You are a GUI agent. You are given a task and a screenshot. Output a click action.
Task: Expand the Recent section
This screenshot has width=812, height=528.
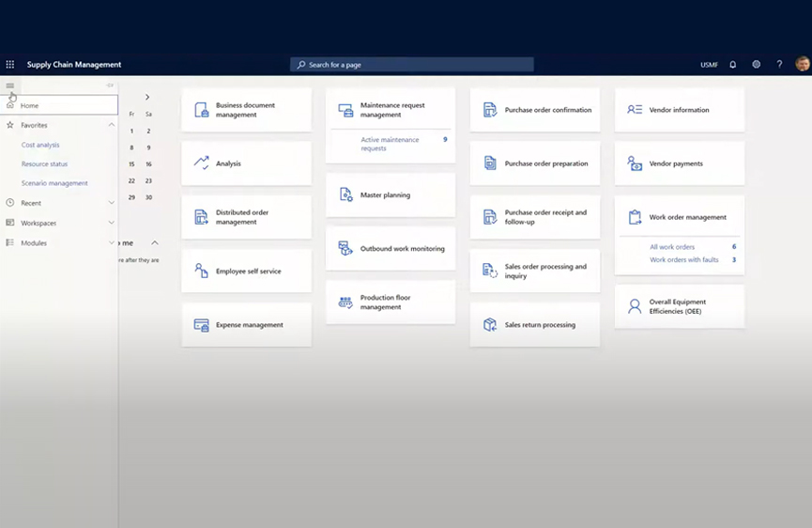(112, 203)
